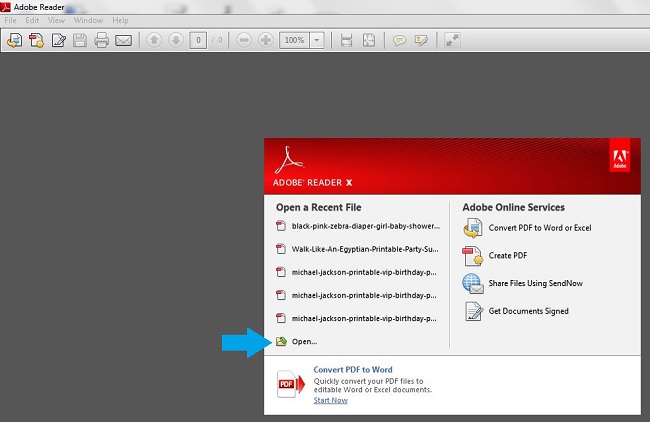650x422 pixels.
Task: Open the View menu
Action: click(56, 20)
